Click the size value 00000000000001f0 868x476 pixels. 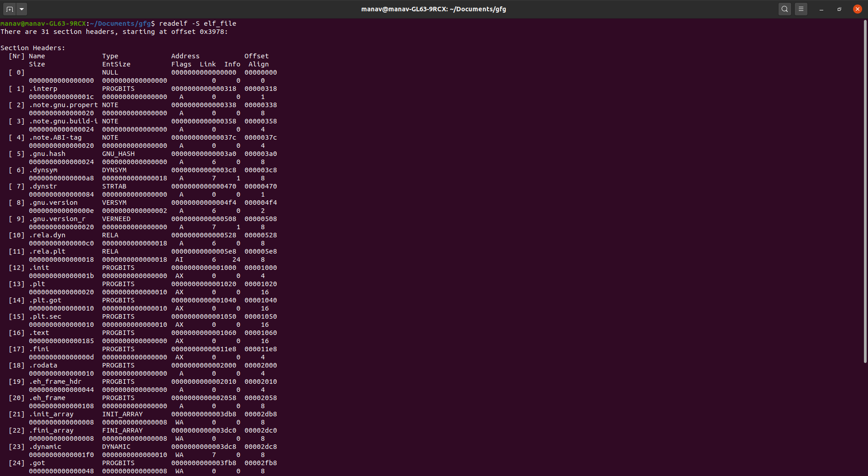click(x=61, y=455)
